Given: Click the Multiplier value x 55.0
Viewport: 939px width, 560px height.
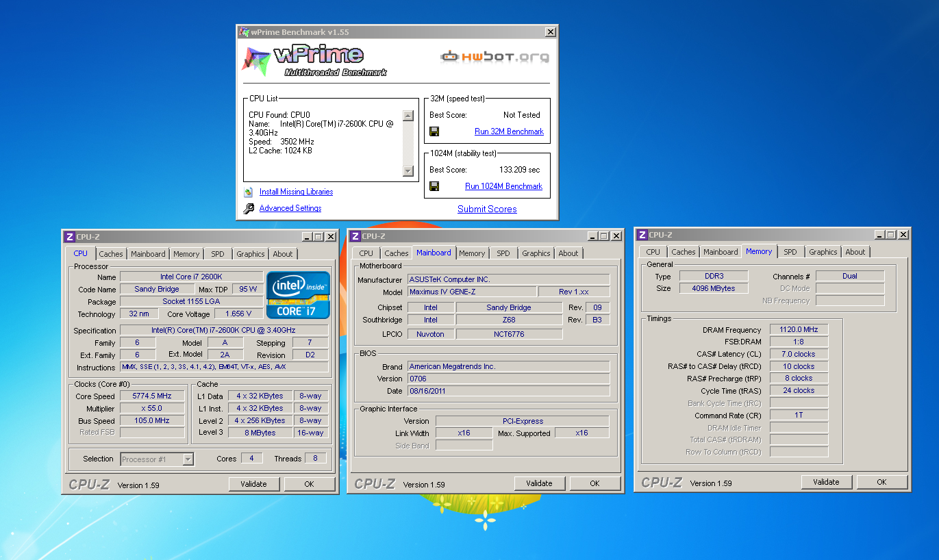Looking at the screenshot, I should [152, 408].
